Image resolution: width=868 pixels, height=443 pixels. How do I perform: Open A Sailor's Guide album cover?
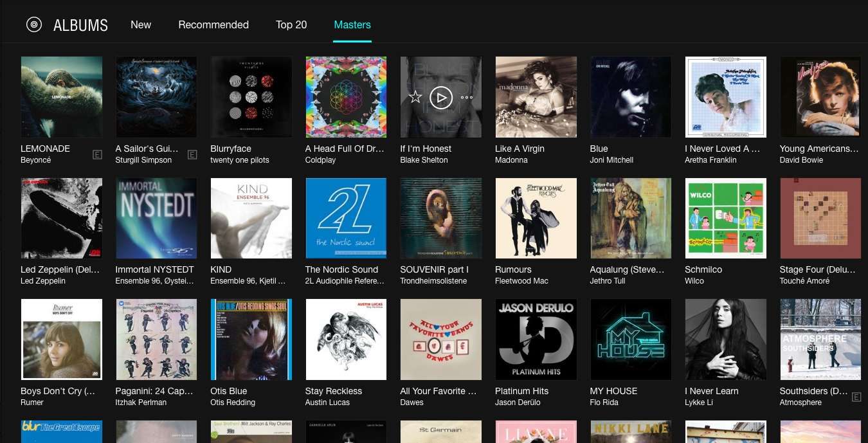[x=156, y=97]
